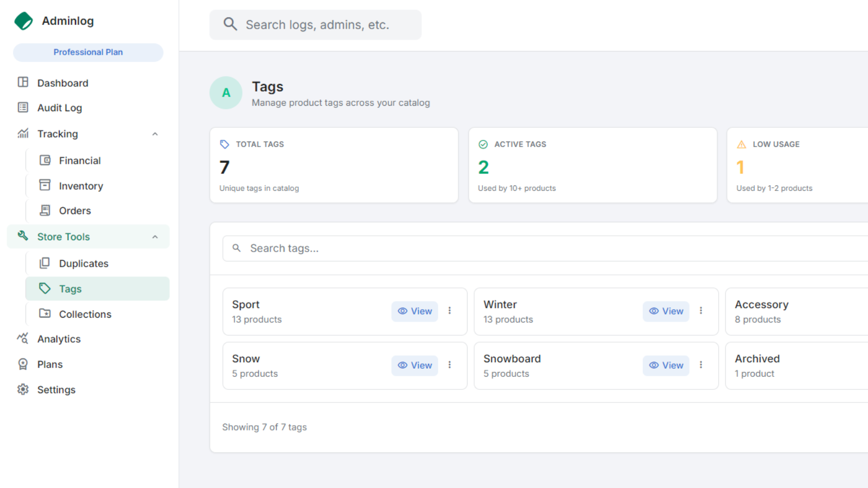
Task: Collapse the Store Tools section chevron
Action: (x=155, y=237)
